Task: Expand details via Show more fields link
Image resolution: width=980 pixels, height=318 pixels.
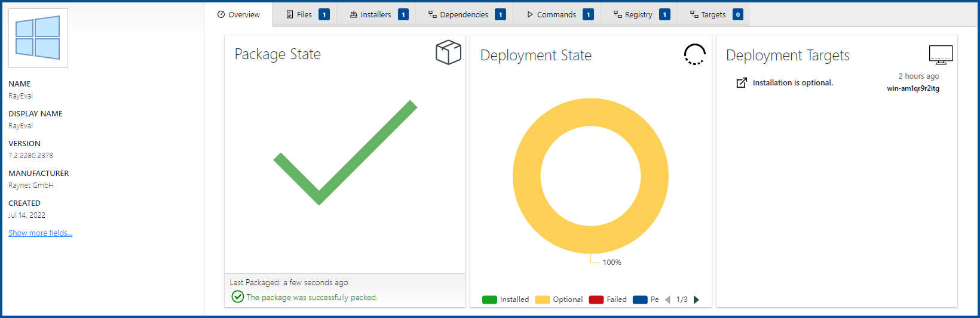Action: [x=40, y=233]
